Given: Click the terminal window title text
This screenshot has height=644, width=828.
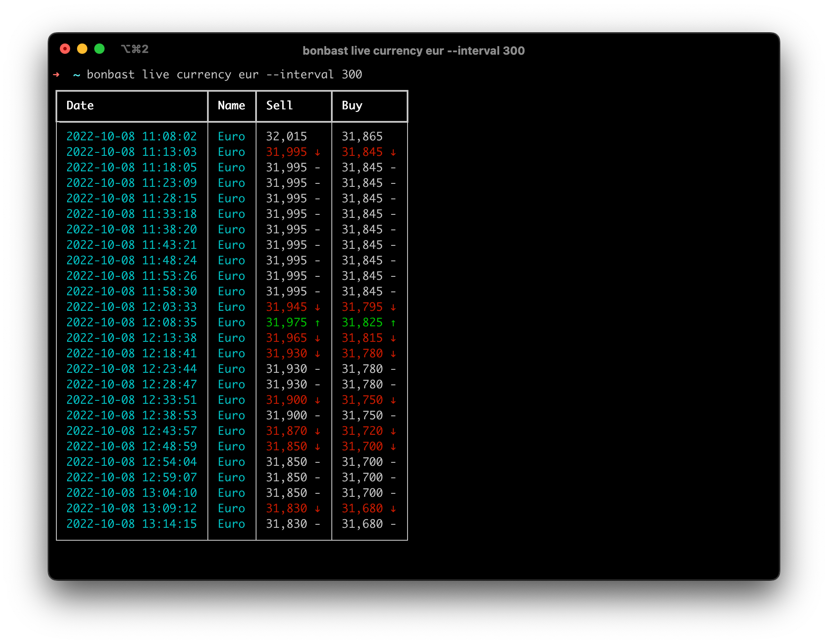Looking at the screenshot, I should click(414, 51).
